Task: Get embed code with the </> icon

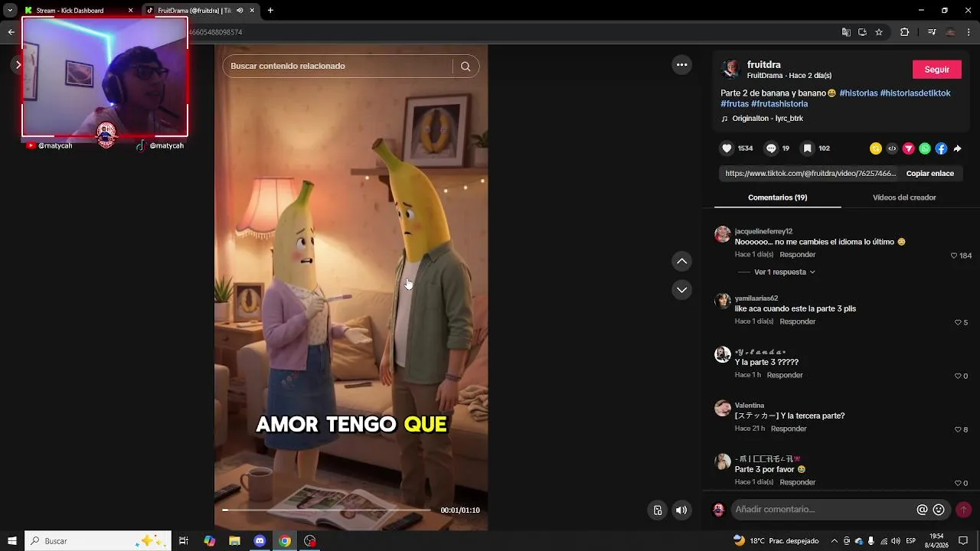Action: [x=892, y=148]
